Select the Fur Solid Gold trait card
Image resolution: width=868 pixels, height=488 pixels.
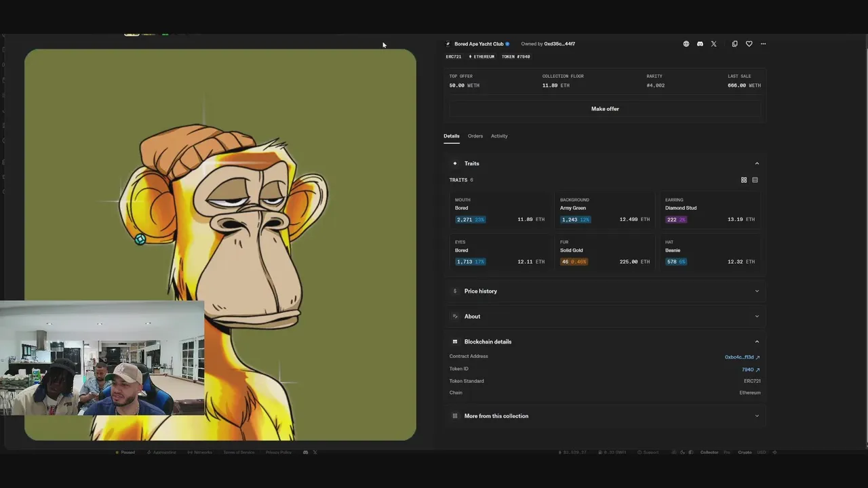tap(605, 252)
